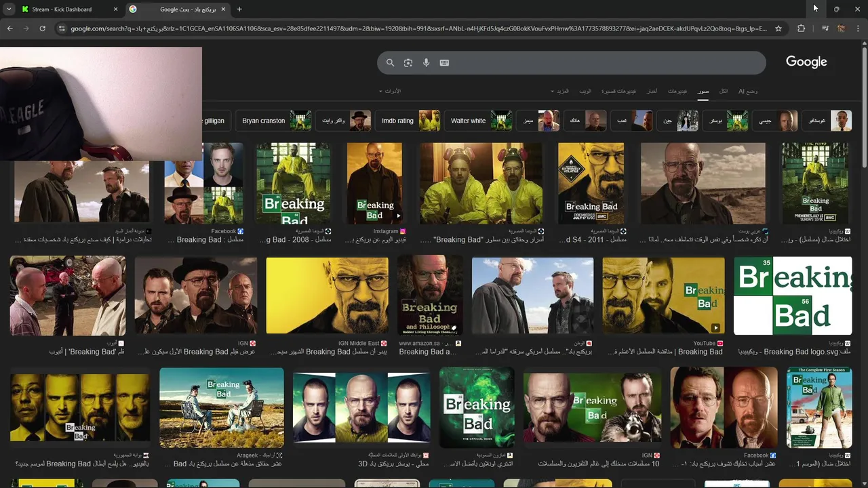Go back with browser back arrow
This screenshot has height=488, width=868.
9,28
